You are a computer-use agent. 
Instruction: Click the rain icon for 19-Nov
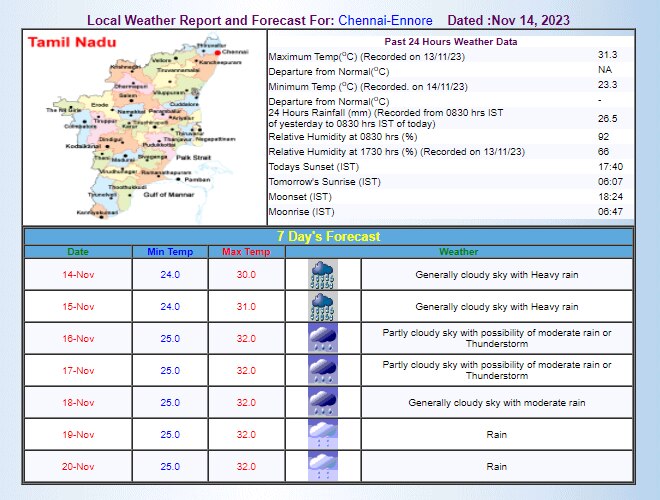322,434
